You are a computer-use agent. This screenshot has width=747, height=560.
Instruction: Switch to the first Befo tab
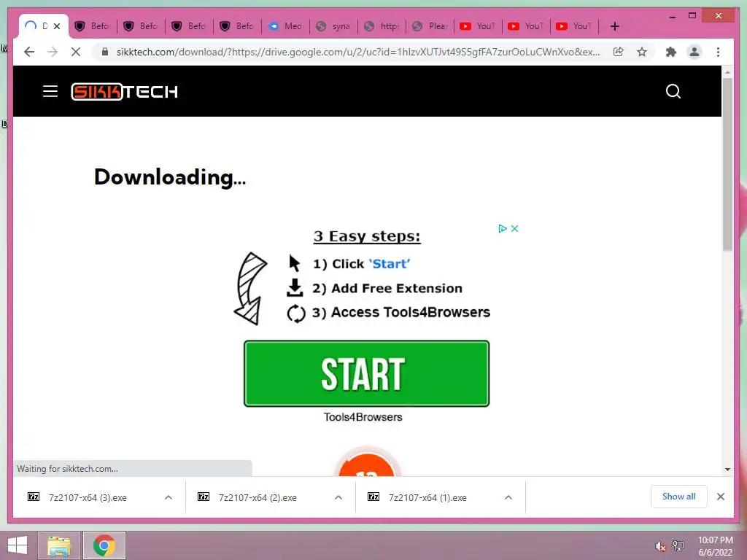tap(93, 26)
